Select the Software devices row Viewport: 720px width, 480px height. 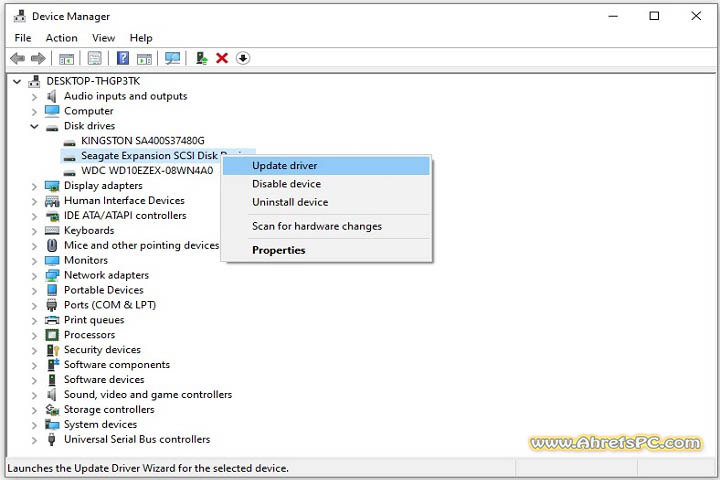pos(104,379)
